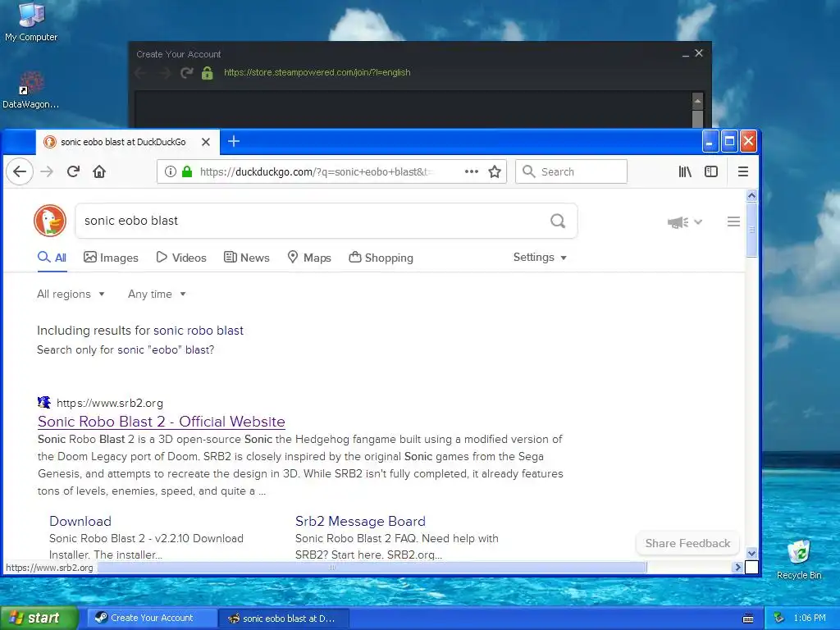This screenshot has width=840, height=630.
Task: Click Steam window URL text
Action: pyautogui.click(x=317, y=72)
